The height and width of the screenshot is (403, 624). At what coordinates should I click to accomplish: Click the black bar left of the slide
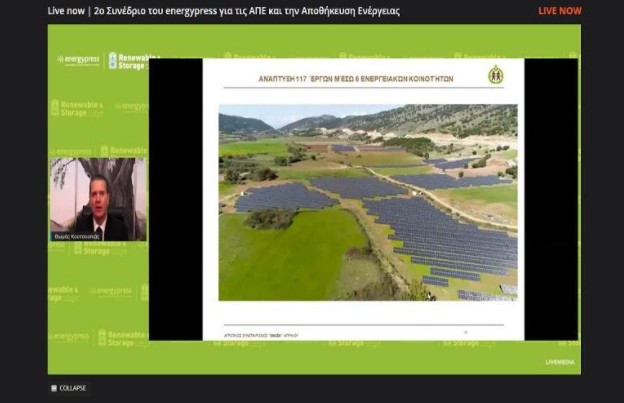click(x=175, y=200)
